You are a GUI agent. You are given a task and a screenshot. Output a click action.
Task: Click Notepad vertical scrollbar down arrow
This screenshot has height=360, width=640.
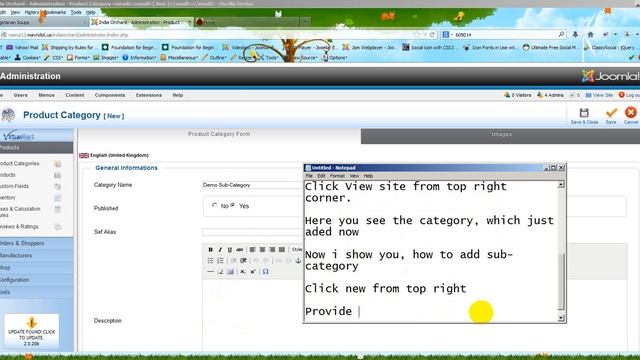pos(561,318)
